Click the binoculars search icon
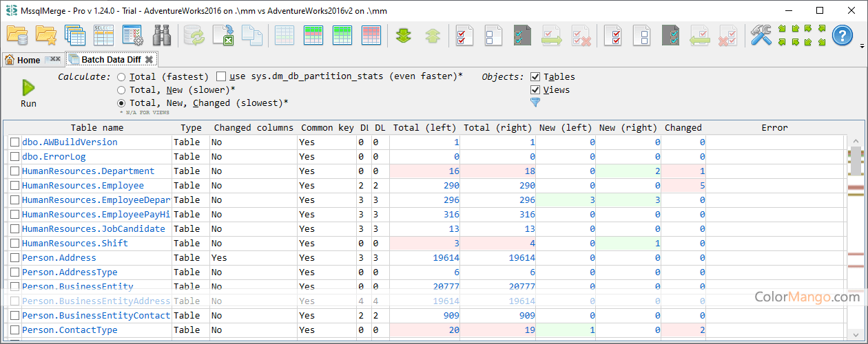Viewport: 868px width, 344px height. 162,35
